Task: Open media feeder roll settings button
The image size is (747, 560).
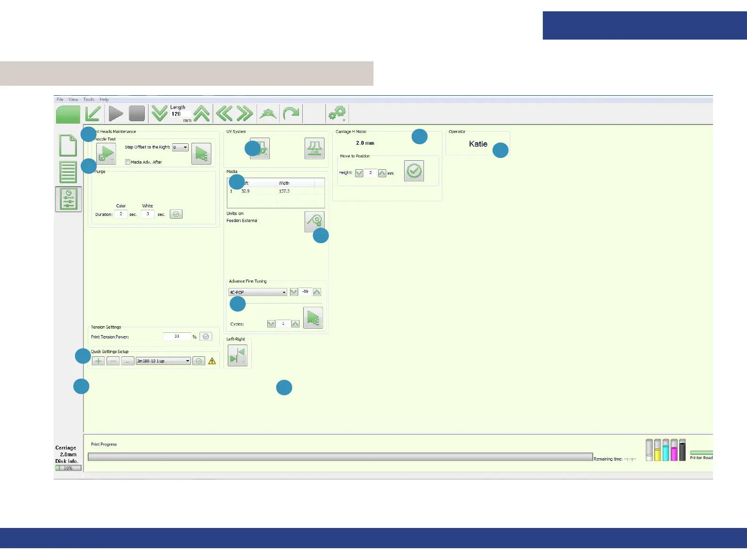Action: (314, 221)
